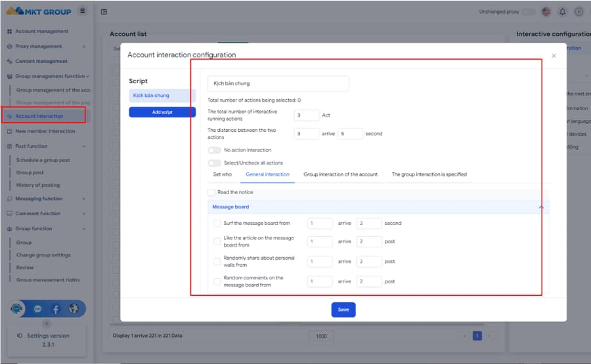Open Group post menu item

pyautogui.click(x=30, y=172)
